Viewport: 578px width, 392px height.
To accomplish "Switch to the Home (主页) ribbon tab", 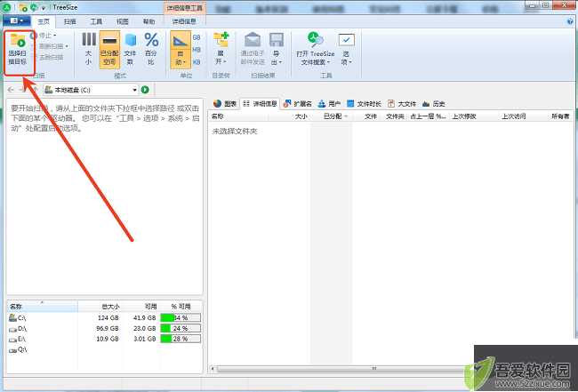I will (44, 21).
